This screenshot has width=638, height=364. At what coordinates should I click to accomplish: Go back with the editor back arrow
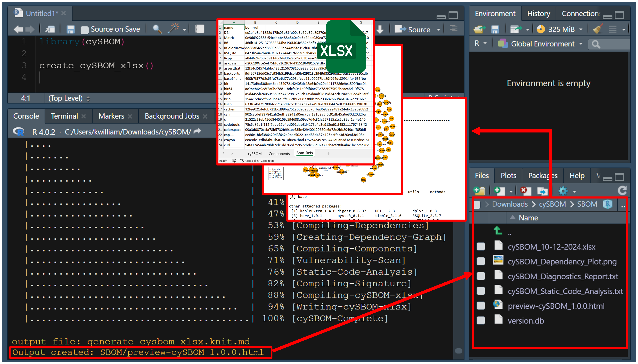pos(18,29)
